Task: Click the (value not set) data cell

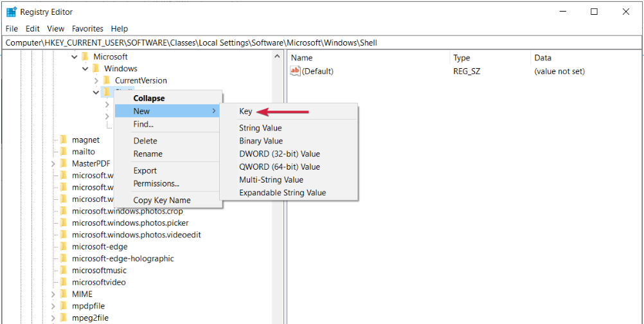Action: tap(559, 71)
